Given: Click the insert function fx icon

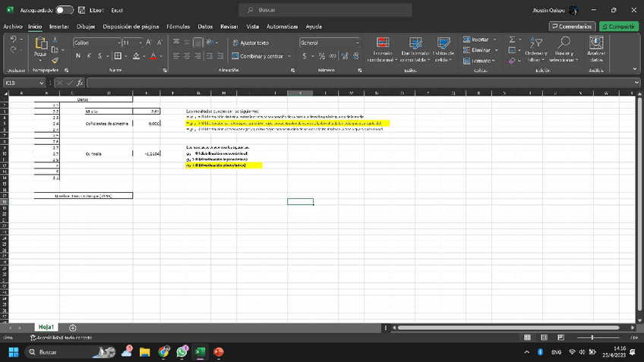Looking at the screenshot, I should (80, 83).
